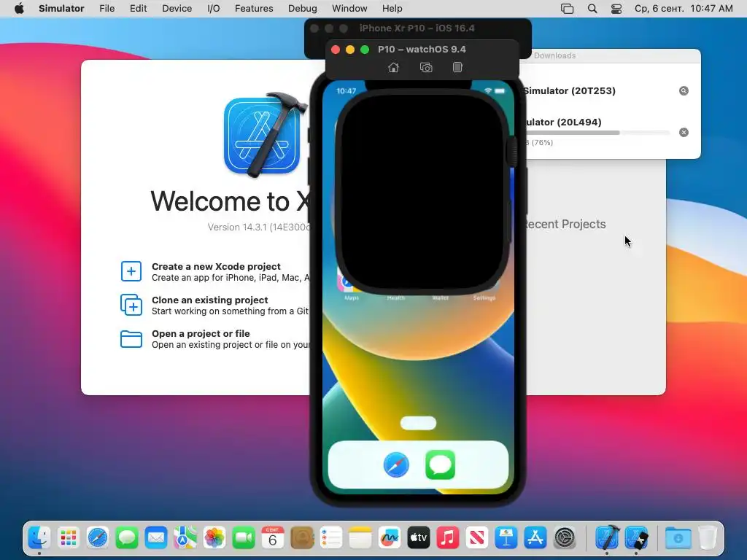Open the Window menu
This screenshot has width=747, height=560.
pyautogui.click(x=349, y=9)
